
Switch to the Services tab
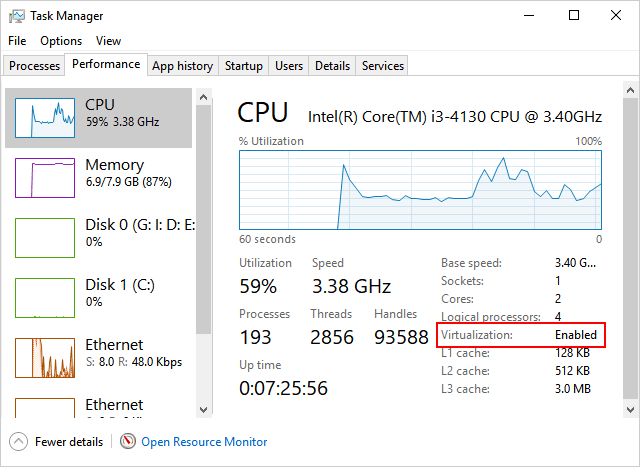point(383,66)
